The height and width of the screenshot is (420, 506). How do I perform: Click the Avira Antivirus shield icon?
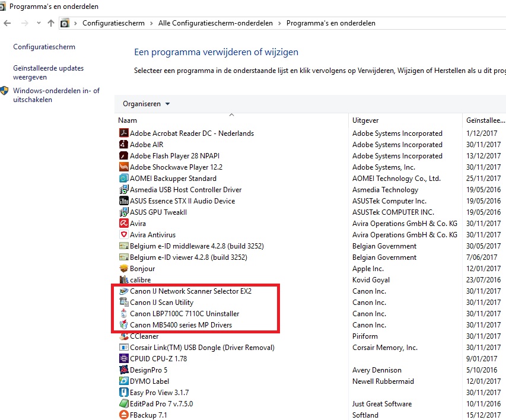123,235
